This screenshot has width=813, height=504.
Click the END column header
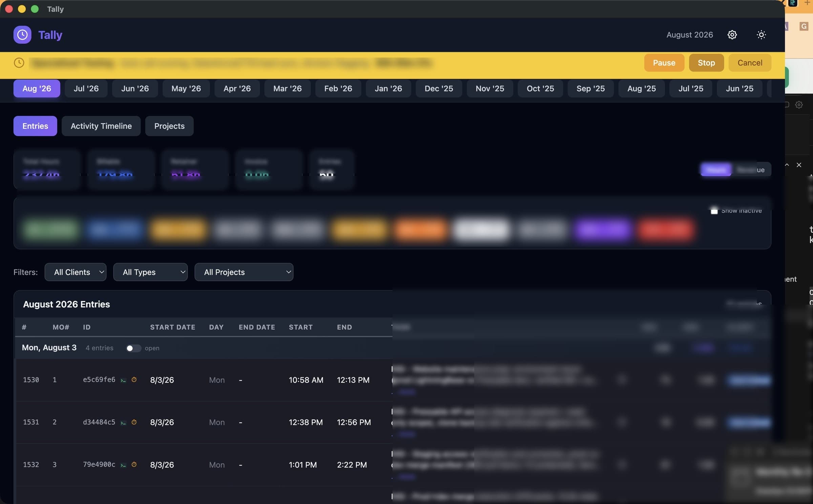pos(344,327)
